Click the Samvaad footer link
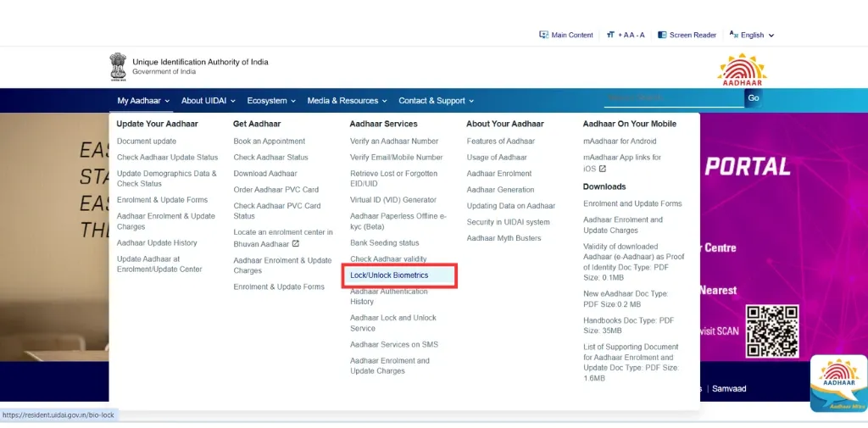This screenshot has width=868, height=428. point(729,389)
